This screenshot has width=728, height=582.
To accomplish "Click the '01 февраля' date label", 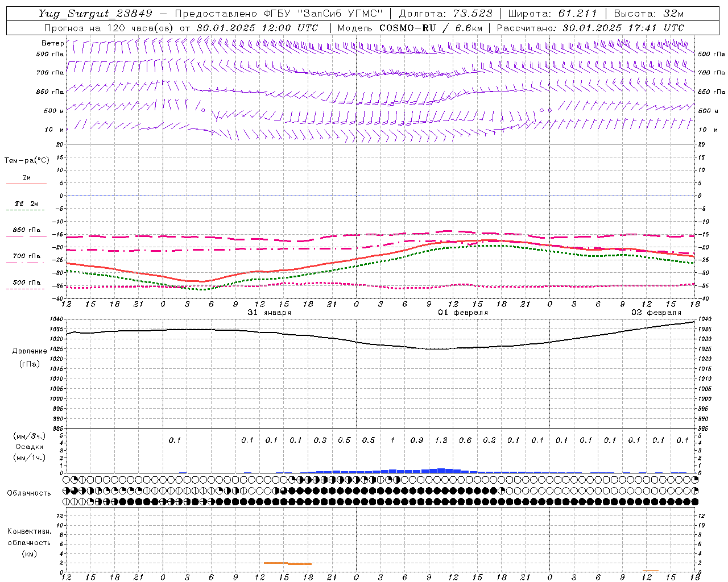I will (x=463, y=313).
